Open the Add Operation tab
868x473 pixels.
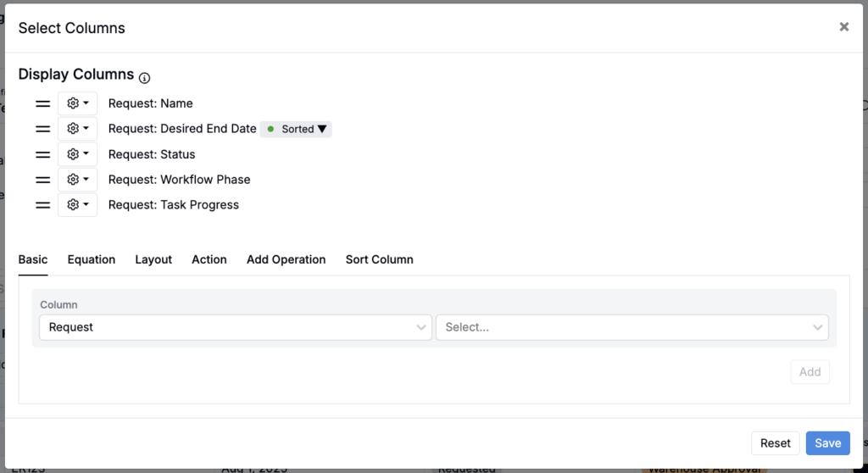[286, 259]
